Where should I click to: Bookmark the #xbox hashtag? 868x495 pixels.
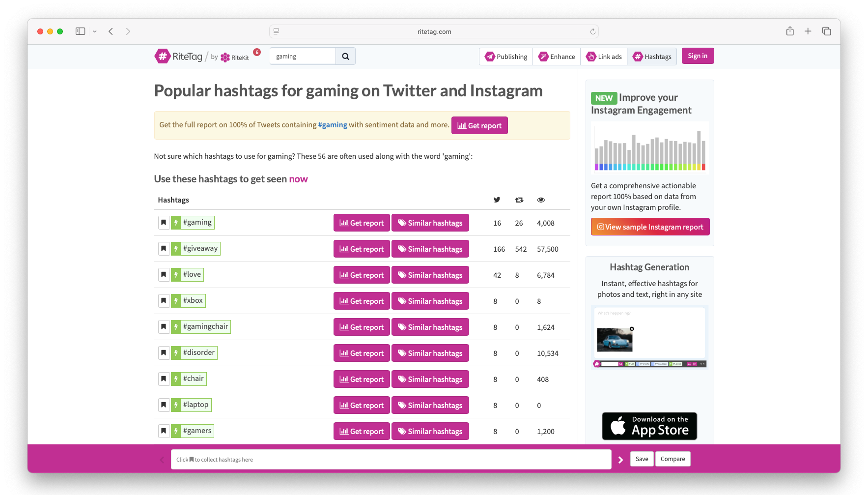pos(164,301)
